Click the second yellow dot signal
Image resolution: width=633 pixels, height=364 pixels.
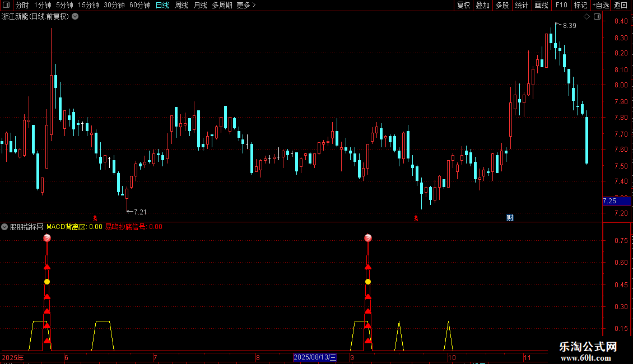(368, 282)
